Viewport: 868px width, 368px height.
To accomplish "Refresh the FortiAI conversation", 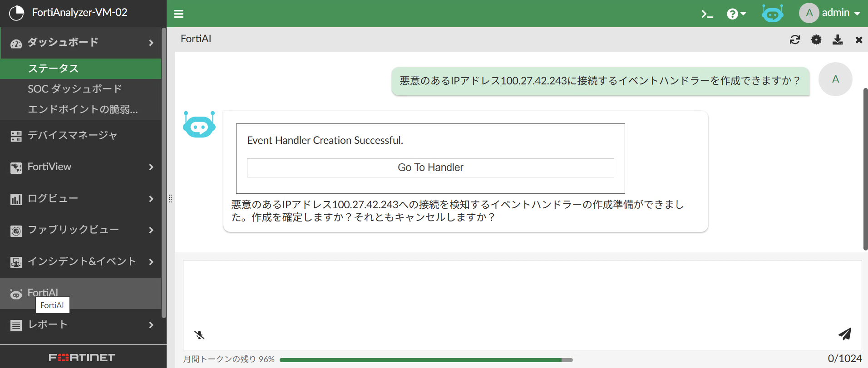I will pos(795,39).
